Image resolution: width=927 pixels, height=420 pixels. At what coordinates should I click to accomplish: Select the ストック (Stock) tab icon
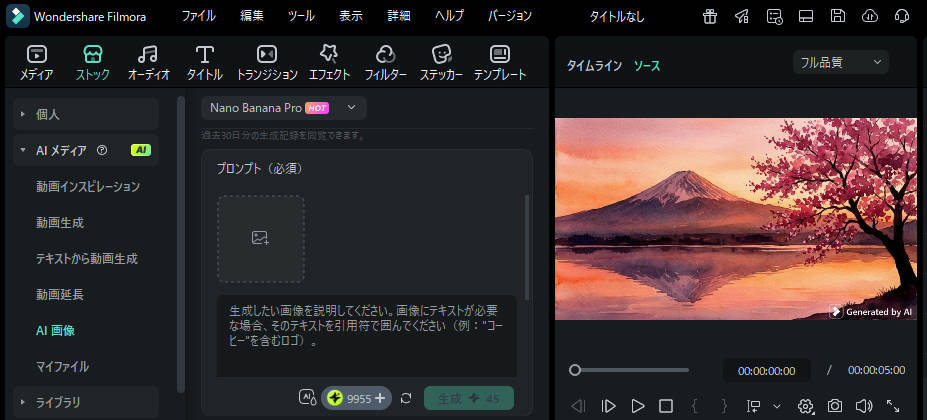93,55
